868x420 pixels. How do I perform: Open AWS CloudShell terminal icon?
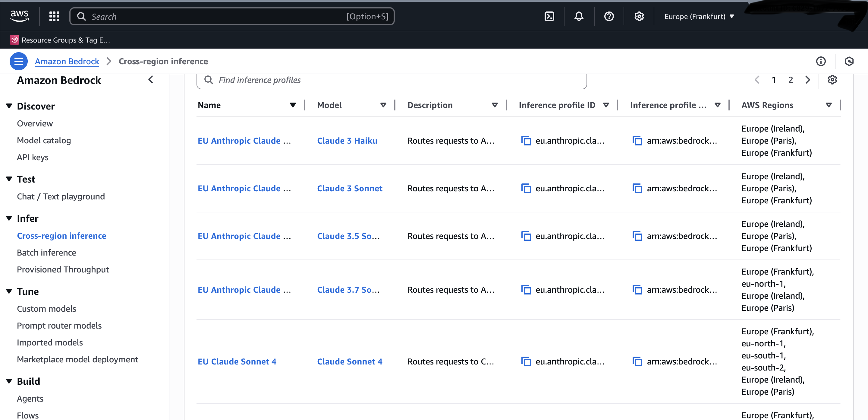coord(549,16)
